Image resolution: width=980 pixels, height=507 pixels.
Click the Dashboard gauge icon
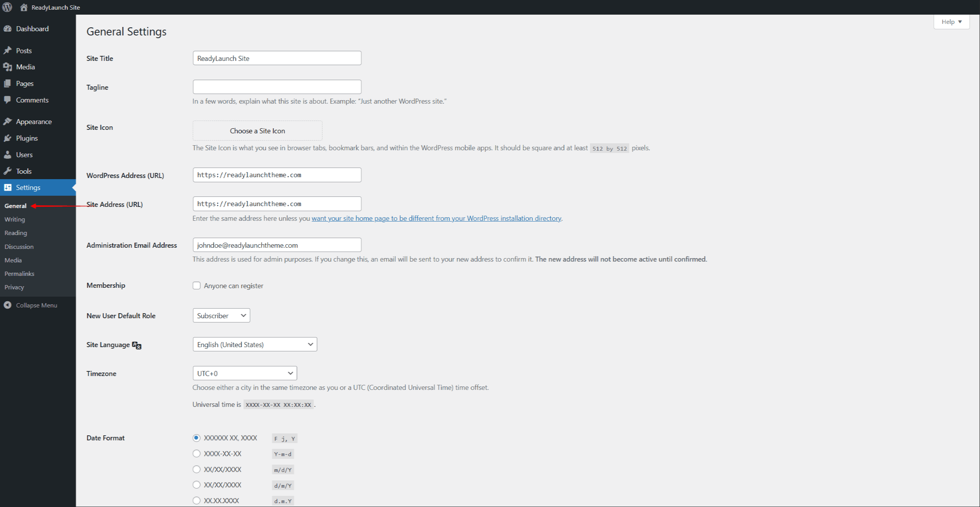point(8,29)
